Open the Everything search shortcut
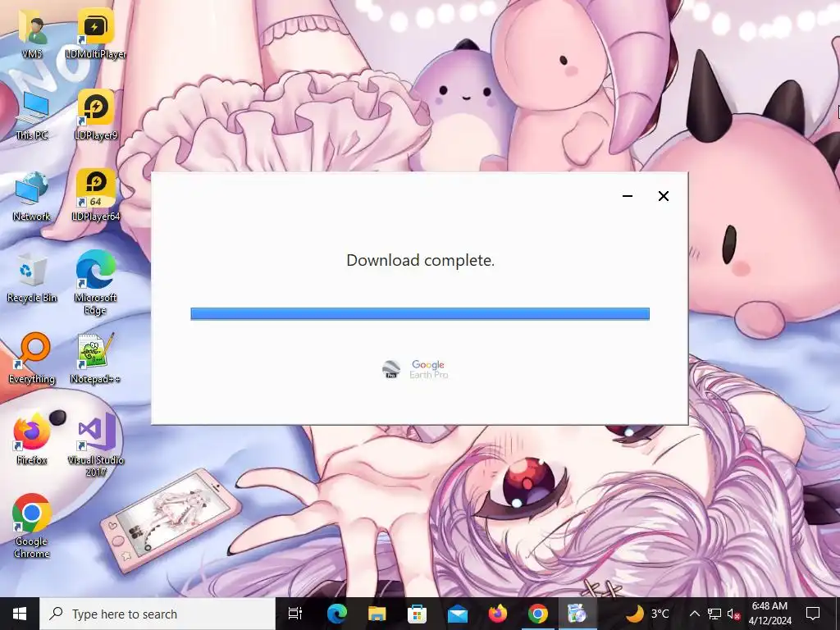This screenshot has width=840, height=630. [x=32, y=358]
